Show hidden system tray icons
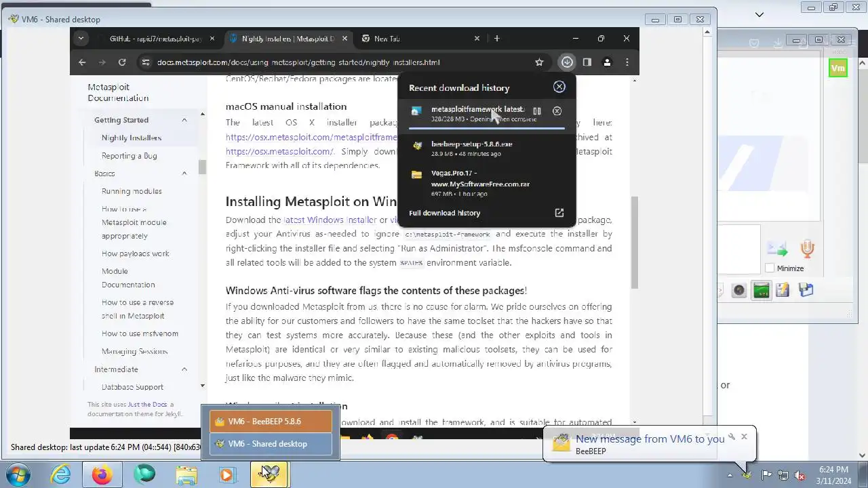This screenshot has width=868, height=488. click(x=730, y=475)
